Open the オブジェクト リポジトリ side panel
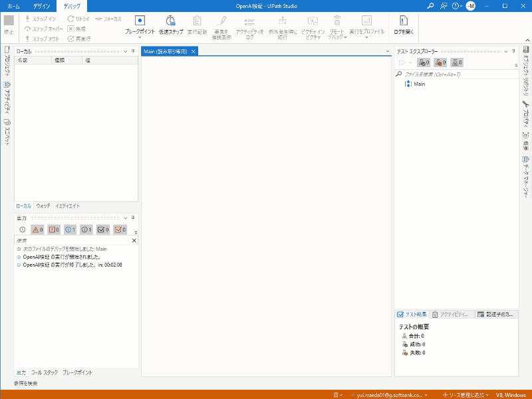The width and height of the screenshot is (532, 399). [526, 71]
